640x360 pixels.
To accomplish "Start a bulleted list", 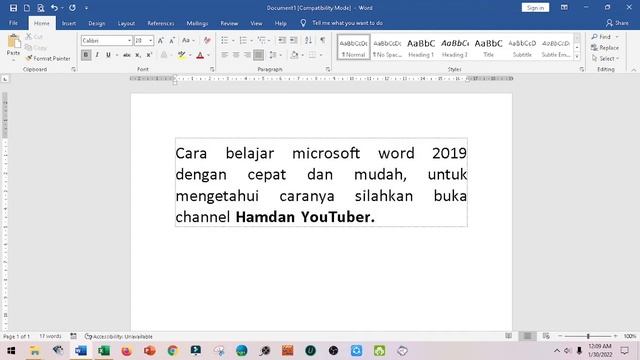I will [x=224, y=40].
